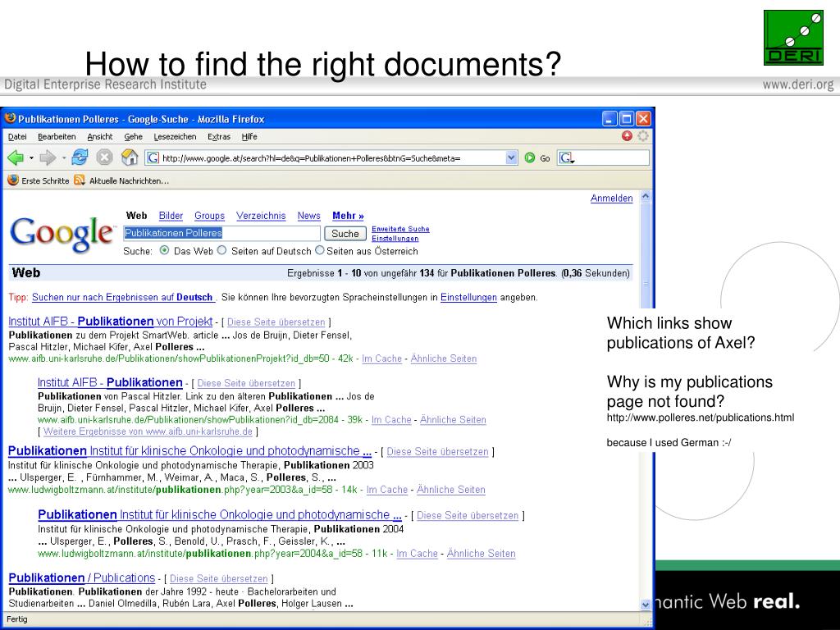Click the gray Forward arrow button
Viewport: 840px width, 630px height.
tap(48, 157)
